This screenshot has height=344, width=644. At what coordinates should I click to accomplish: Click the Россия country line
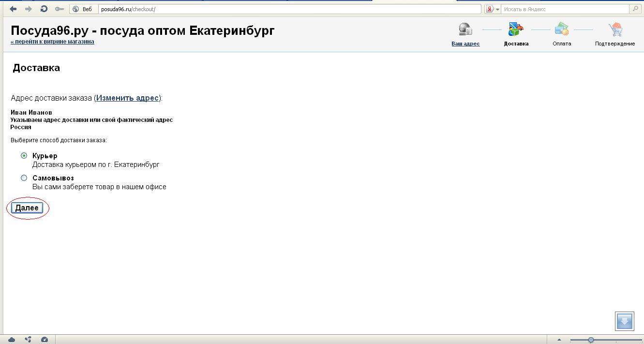tap(21, 127)
